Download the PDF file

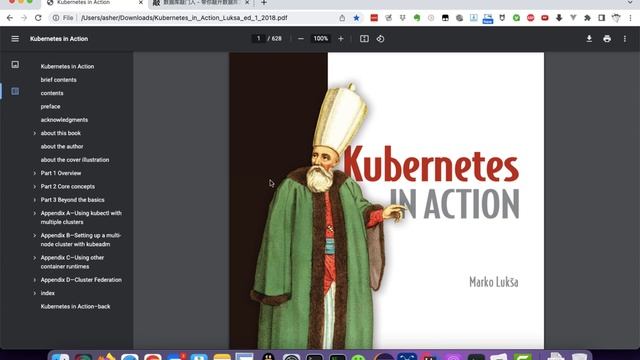[x=589, y=39]
